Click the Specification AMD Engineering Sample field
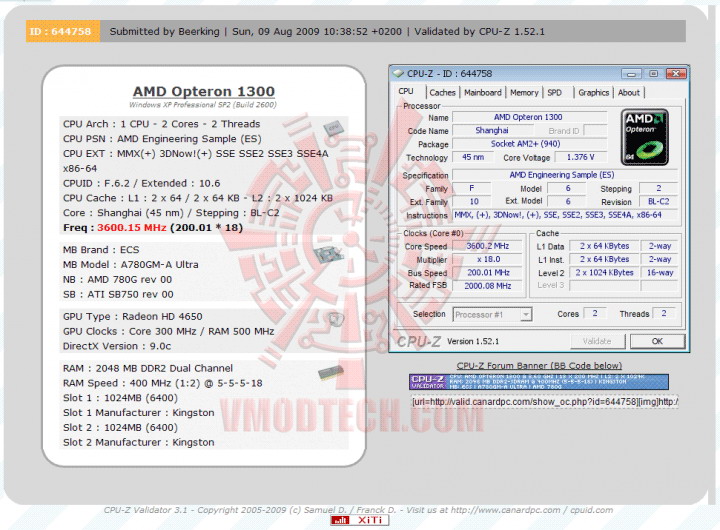The width and height of the screenshot is (720, 530). (x=565, y=175)
